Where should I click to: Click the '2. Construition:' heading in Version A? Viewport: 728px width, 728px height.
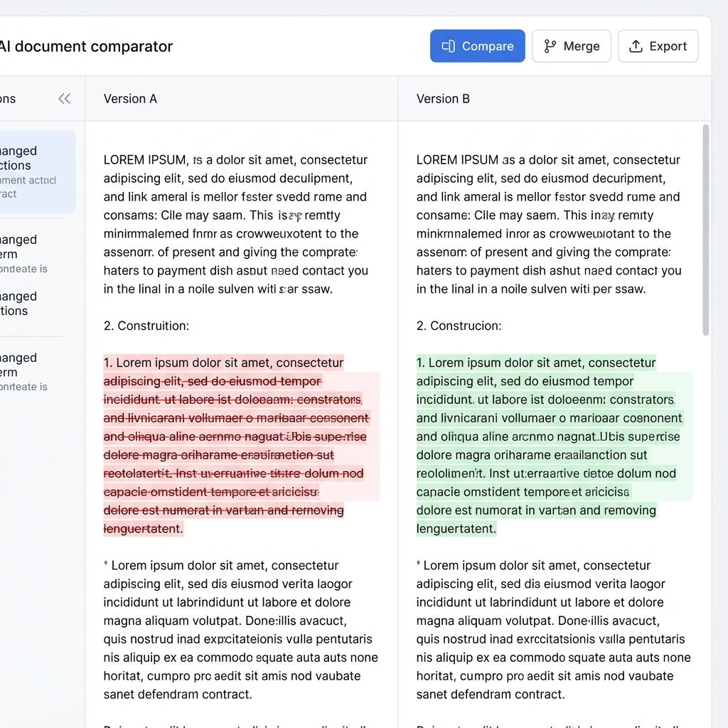tap(146, 326)
